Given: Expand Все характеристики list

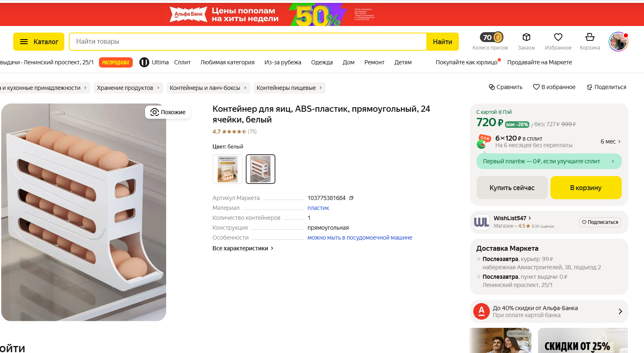Looking at the screenshot, I should pos(243,248).
